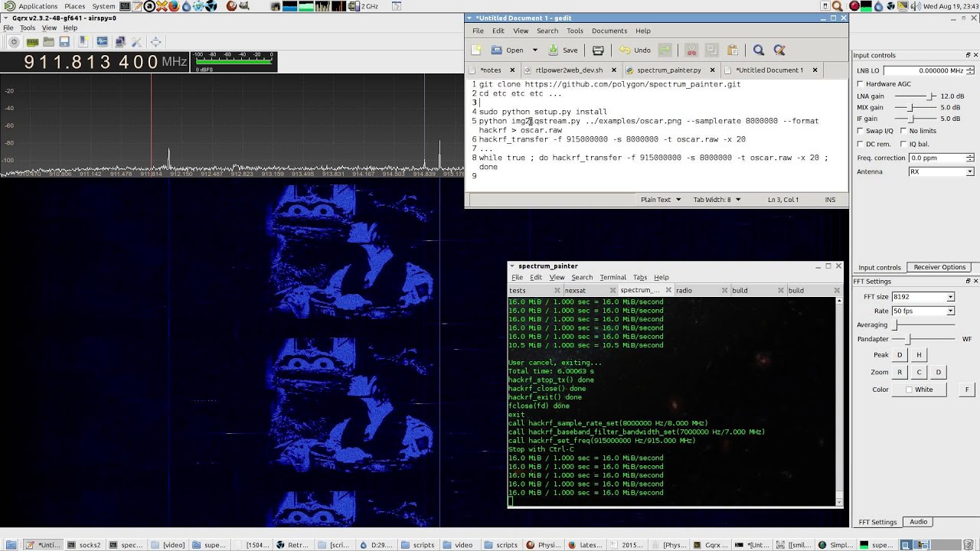
Task: Click the print icon in gedit toolbar
Action: [x=598, y=51]
